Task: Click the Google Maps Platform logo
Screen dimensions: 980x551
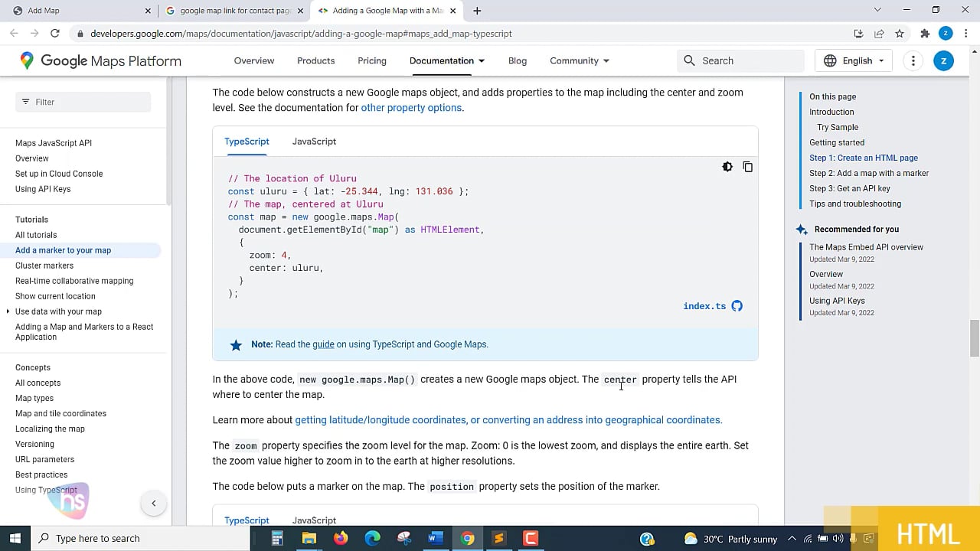Action: (x=101, y=61)
